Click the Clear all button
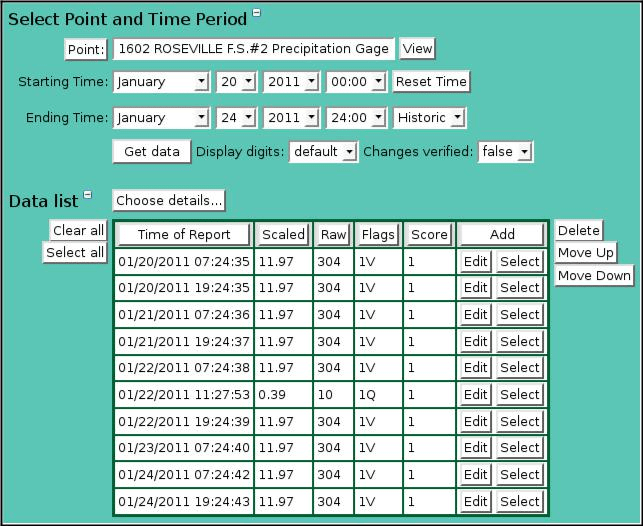The height and width of the screenshot is (526, 643). click(78, 231)
